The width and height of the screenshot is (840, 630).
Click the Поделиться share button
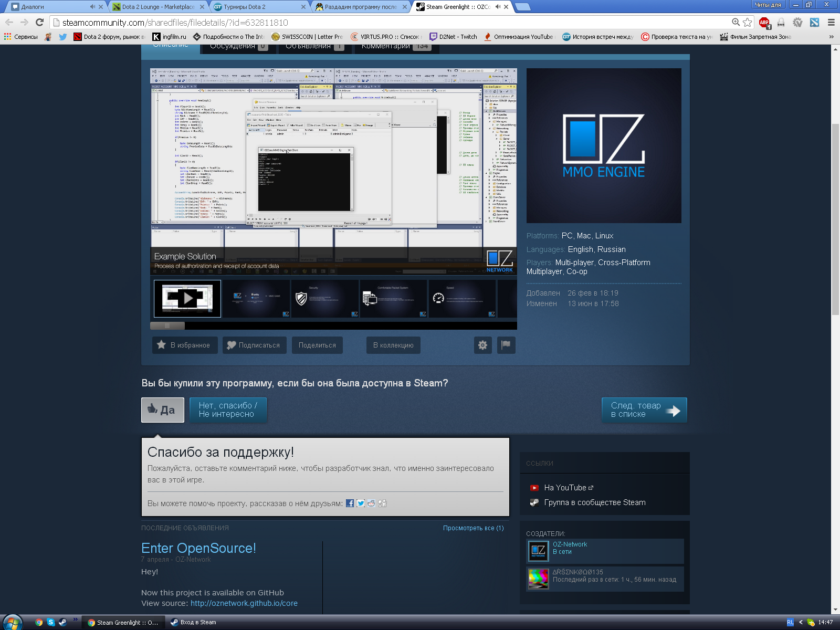coord(317,345)
